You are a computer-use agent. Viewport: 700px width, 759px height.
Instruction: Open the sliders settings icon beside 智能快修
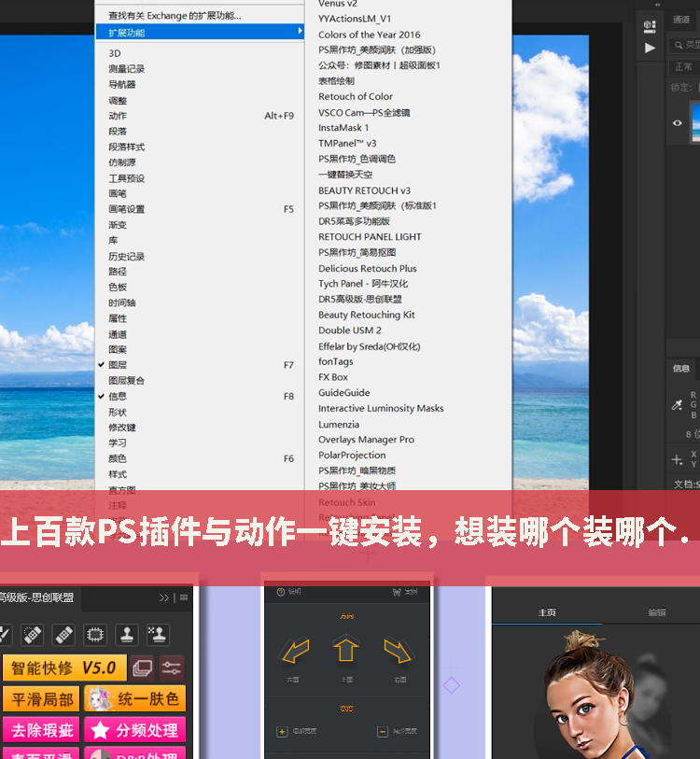172,668
